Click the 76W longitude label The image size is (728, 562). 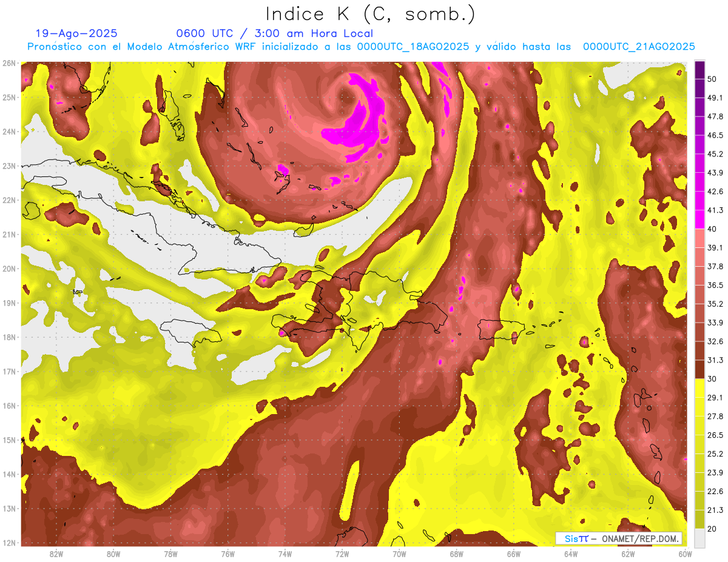tap(227, 554)
